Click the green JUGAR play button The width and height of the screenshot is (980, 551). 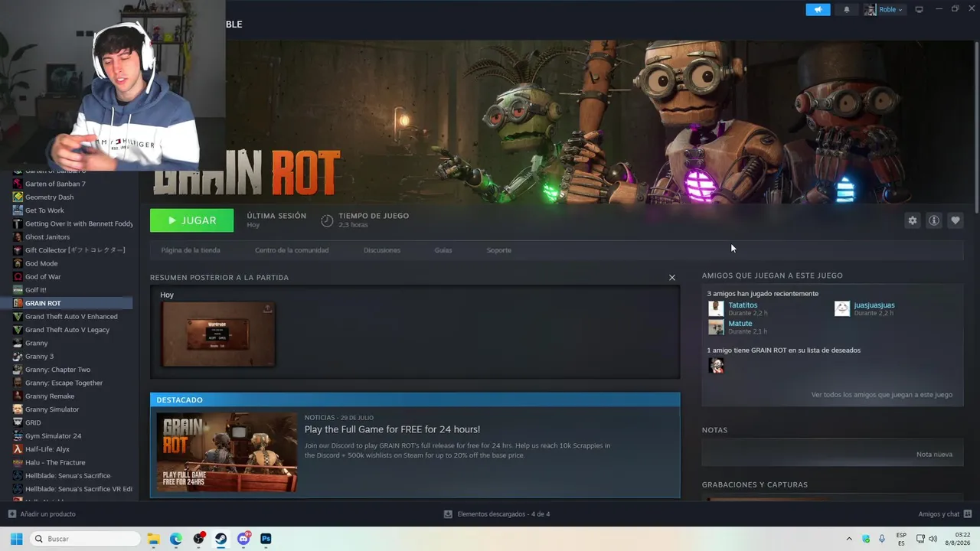click(192, 220)
